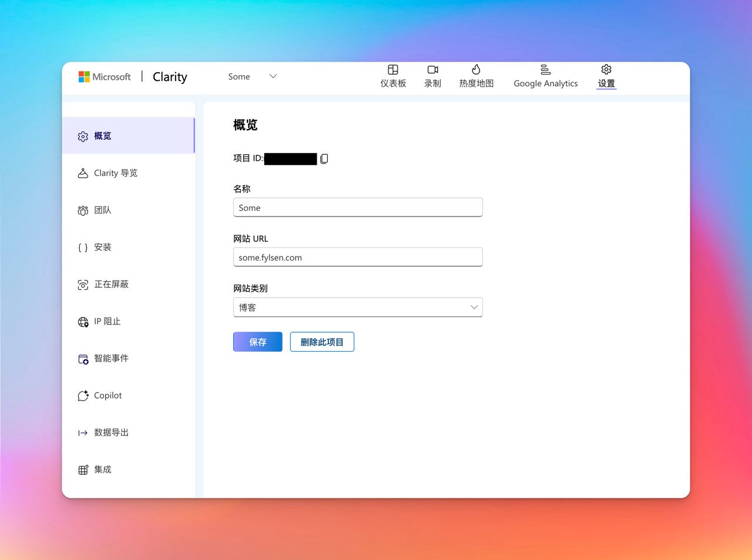Open 集成 sidebar item
752x560 pixels.
pyautogui.click(x=128, y=469)
